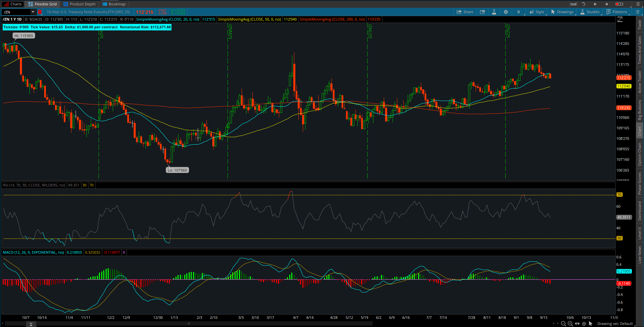Open the Drawing set: Default dropdown

coord(616,324)
